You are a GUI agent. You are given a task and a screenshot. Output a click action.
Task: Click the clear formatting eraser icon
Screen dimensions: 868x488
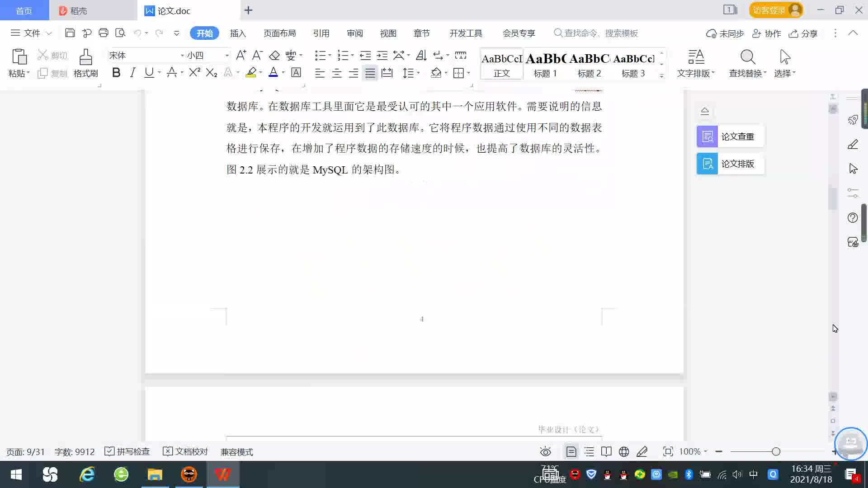point(274,56)
